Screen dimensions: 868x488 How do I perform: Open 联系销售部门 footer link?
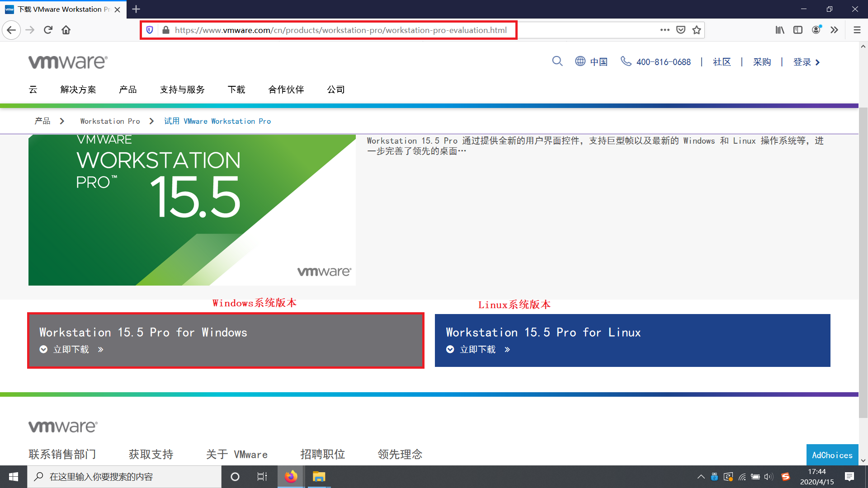click(62, 454)
